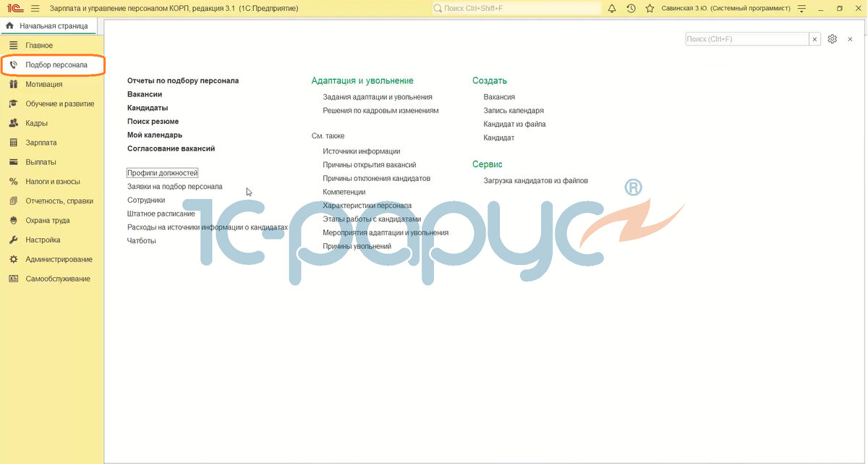868x464 pixels.
Task: Open Согласование вакансий
Action: 171,148
